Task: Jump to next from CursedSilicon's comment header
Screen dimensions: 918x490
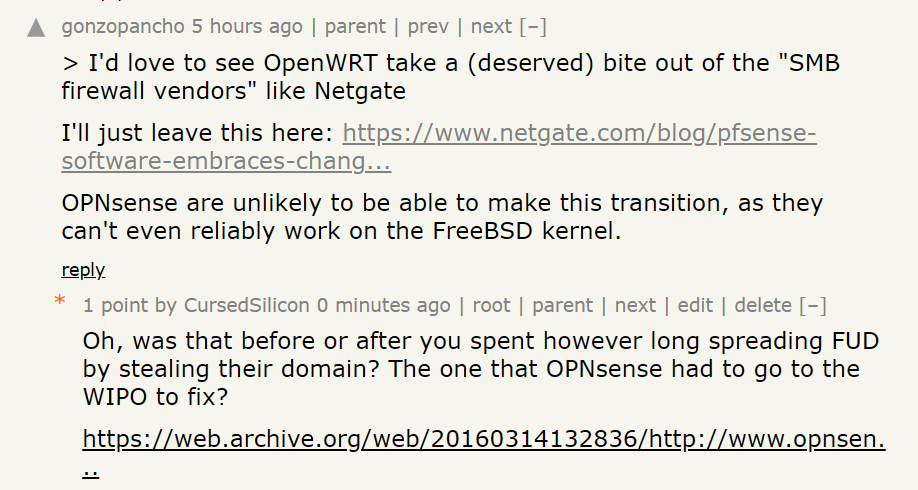Action: pyautogui.click(x=635, y=305)
